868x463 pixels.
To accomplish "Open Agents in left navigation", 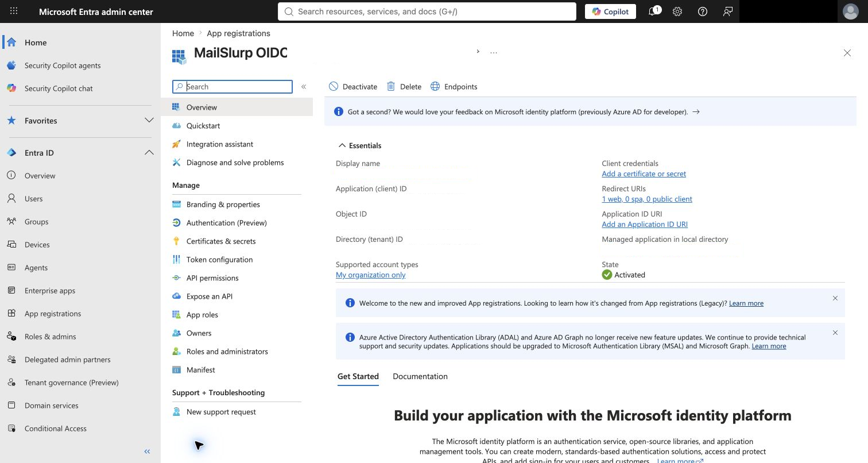I will coord(36,268).
